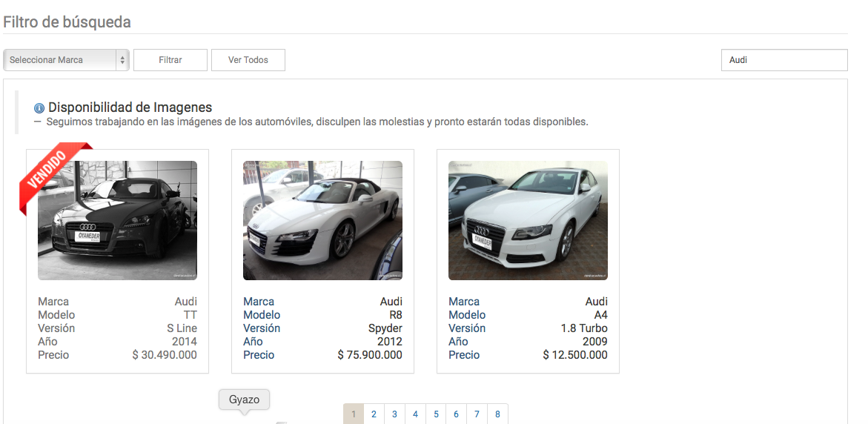Click the 2014 year value
This screenshot has height=424, width=868.
[185, 342]
